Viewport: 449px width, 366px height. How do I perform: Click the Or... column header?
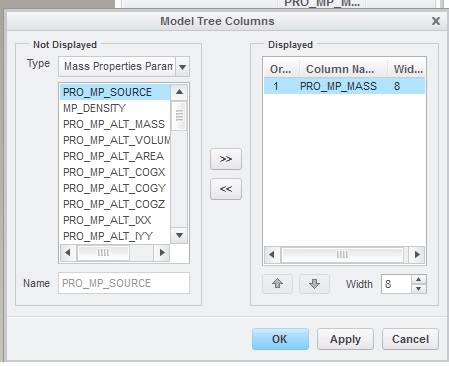click(281, 69)
